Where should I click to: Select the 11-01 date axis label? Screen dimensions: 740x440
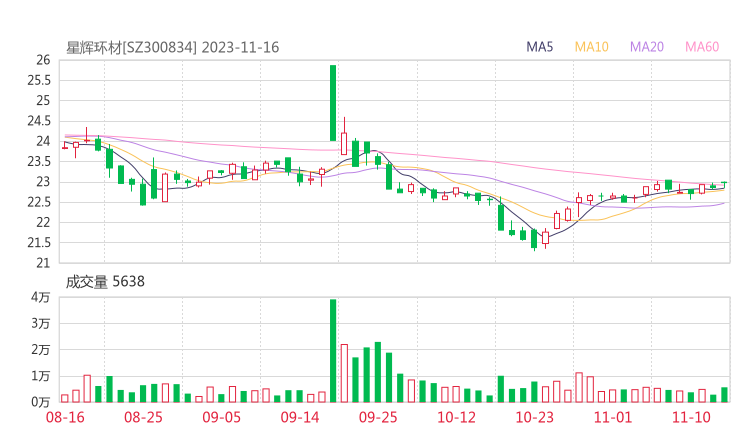tap(613, 417)
